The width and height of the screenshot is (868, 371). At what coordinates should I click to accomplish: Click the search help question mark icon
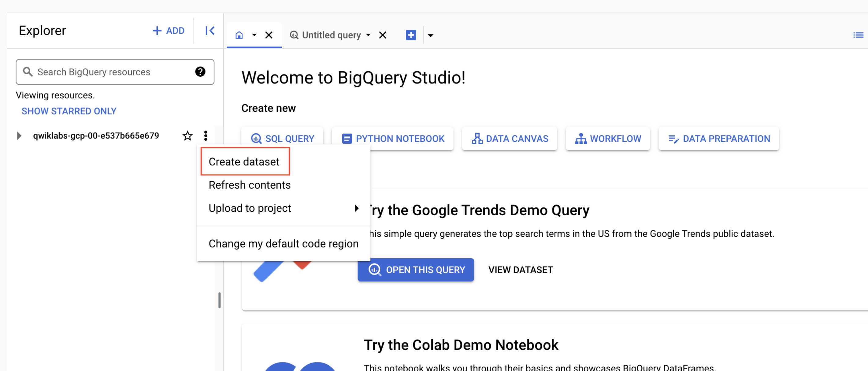(x=200, y=72)
